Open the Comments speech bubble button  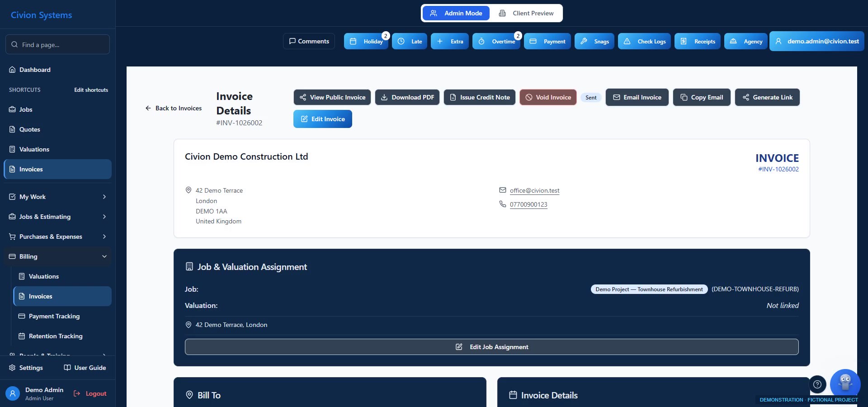309,41
